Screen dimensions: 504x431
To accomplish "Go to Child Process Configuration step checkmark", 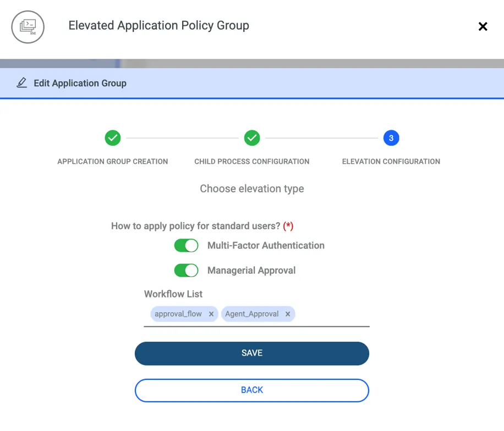I will pyautogui.click(x=252, y=138).
